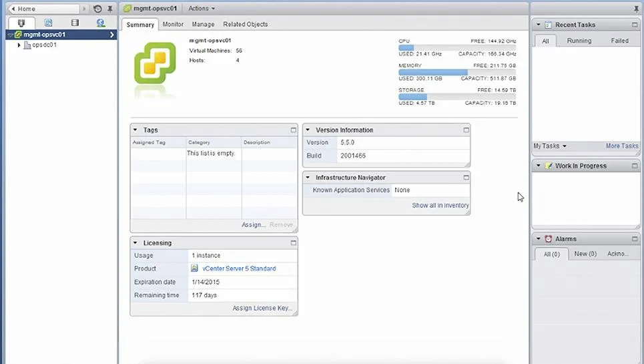Select the Acknowledged alarms tab
The width and height of the screenshot is (644, 364).
618,254
